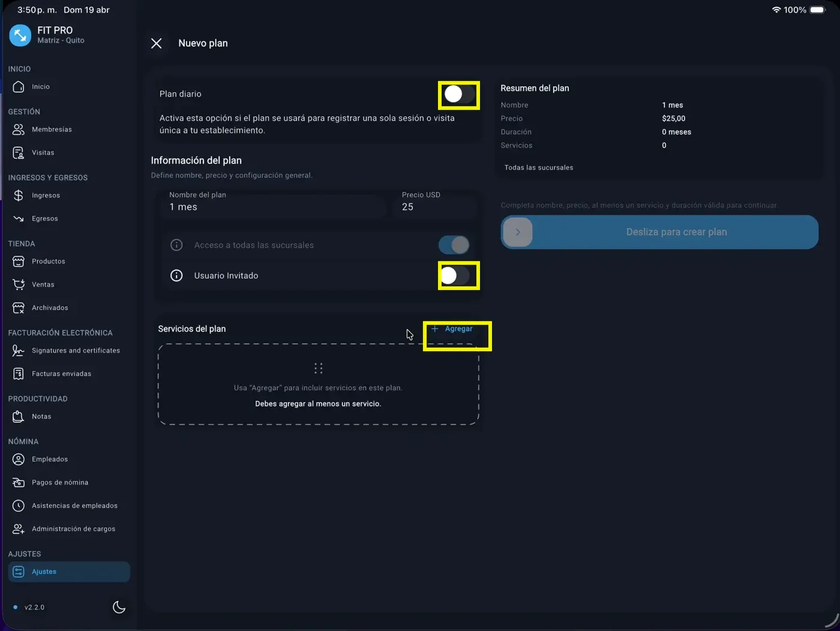Screen dimensions: 840x631
Task: View Facturas enviadas
Action: click(x=62, y=373)
